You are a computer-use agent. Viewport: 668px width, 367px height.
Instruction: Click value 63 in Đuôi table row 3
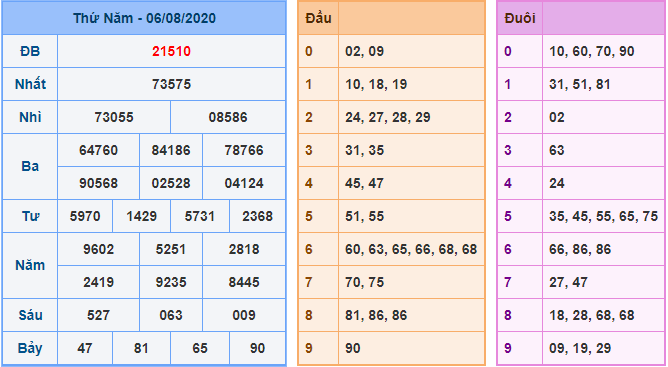(557, 150)
